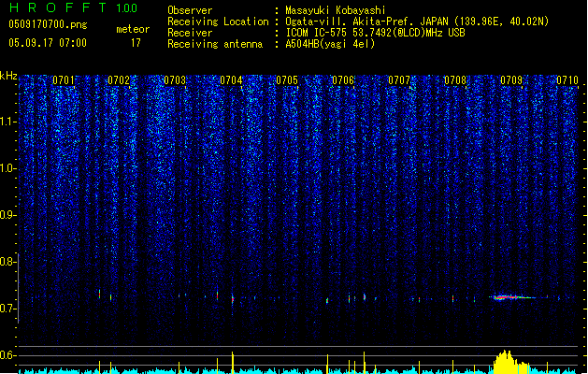This screenshot has height=374, width=588.
Task: Click the large yellow power peak near 0709
Action: tap(510, 362)
